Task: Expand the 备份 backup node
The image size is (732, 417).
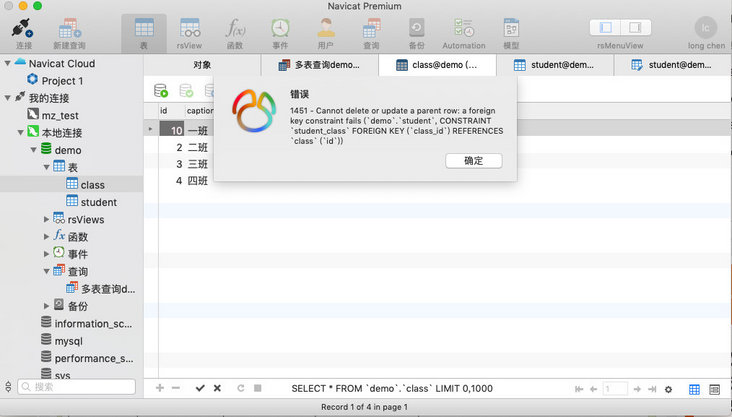Action: 46,306
